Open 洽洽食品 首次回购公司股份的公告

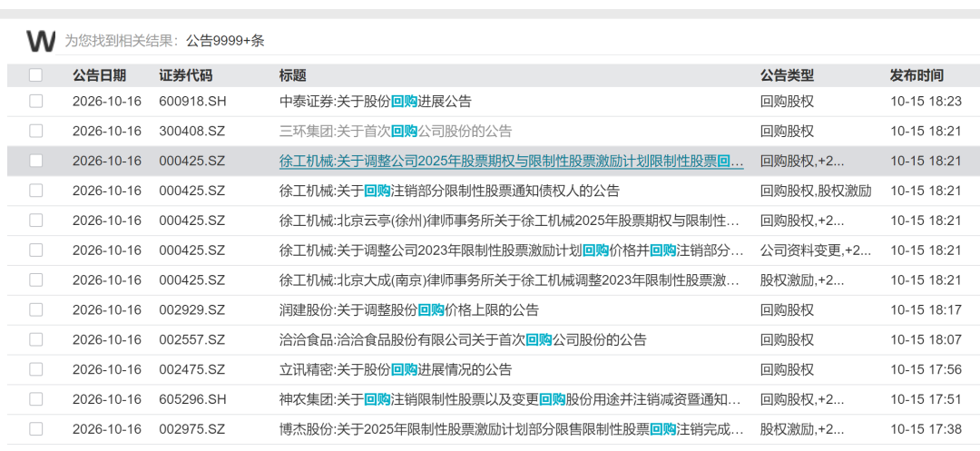[x=463, y=339]
